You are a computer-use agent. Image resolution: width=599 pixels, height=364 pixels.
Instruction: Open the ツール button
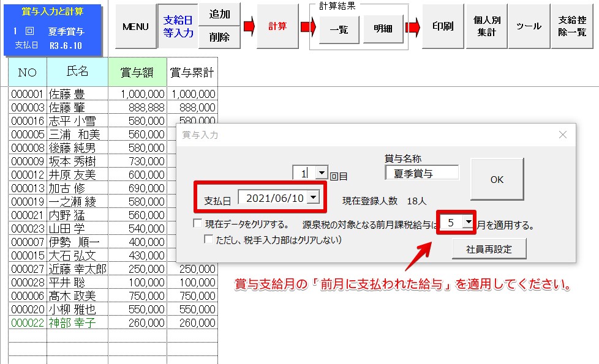[529, 26]
